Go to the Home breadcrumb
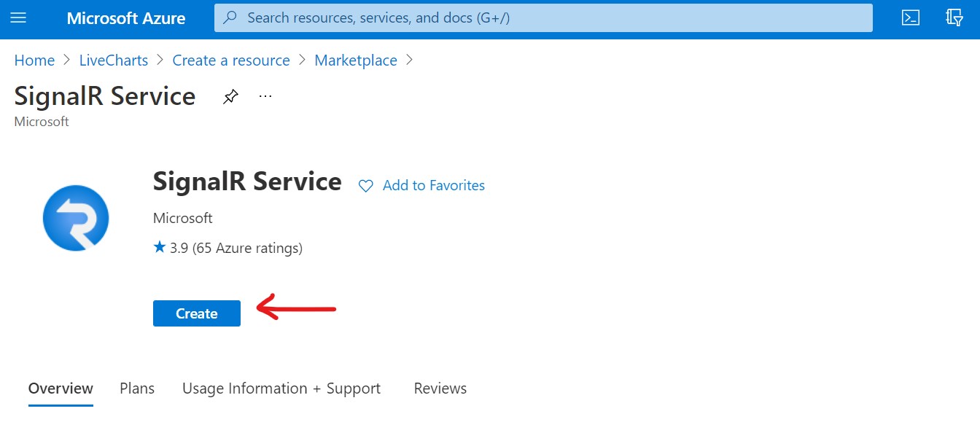The width and height of the screenshot is (980, 422). [34, 60]
